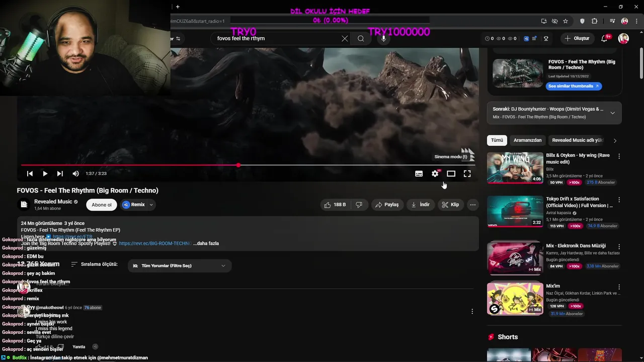Create a clip with Klip

[x=450, y=205]
